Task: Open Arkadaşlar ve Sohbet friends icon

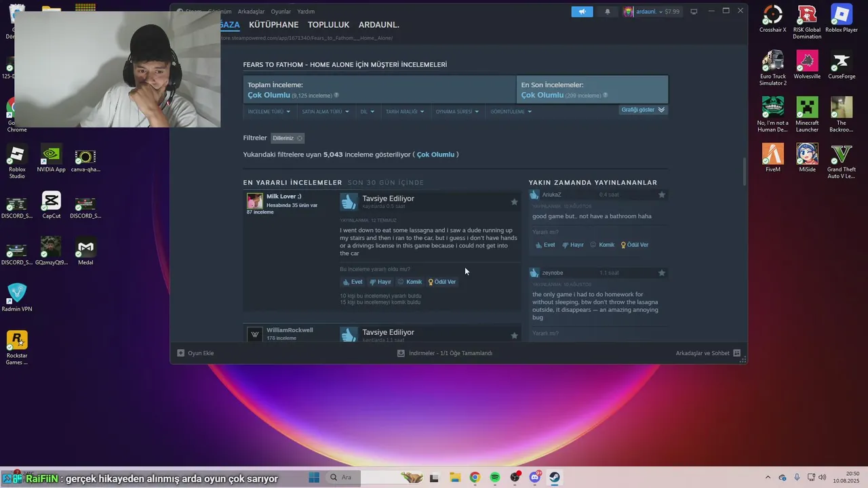Action: [736, 353]
